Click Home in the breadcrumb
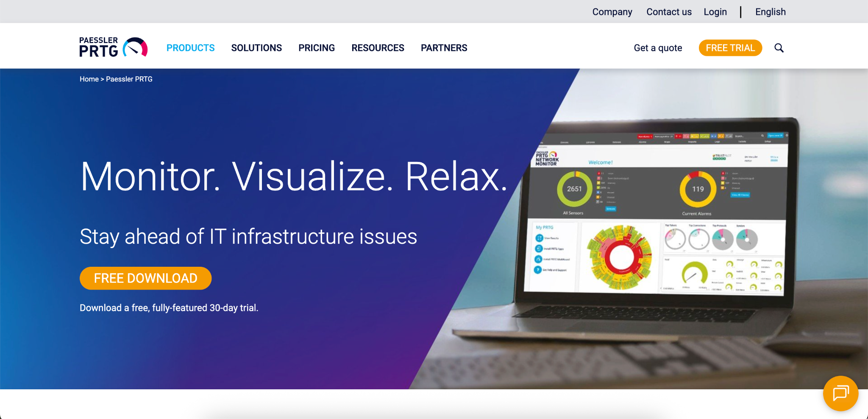The image size is (868, 419). [89, 79]
